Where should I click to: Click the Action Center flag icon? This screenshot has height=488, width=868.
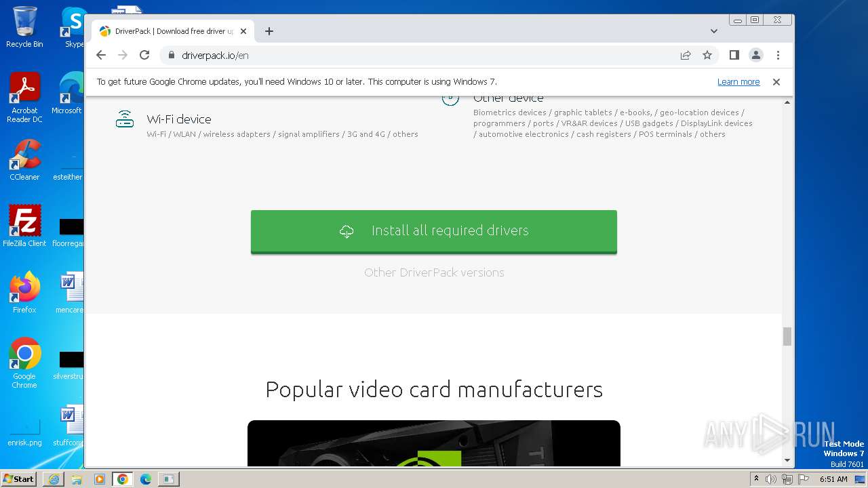(804, 479)
